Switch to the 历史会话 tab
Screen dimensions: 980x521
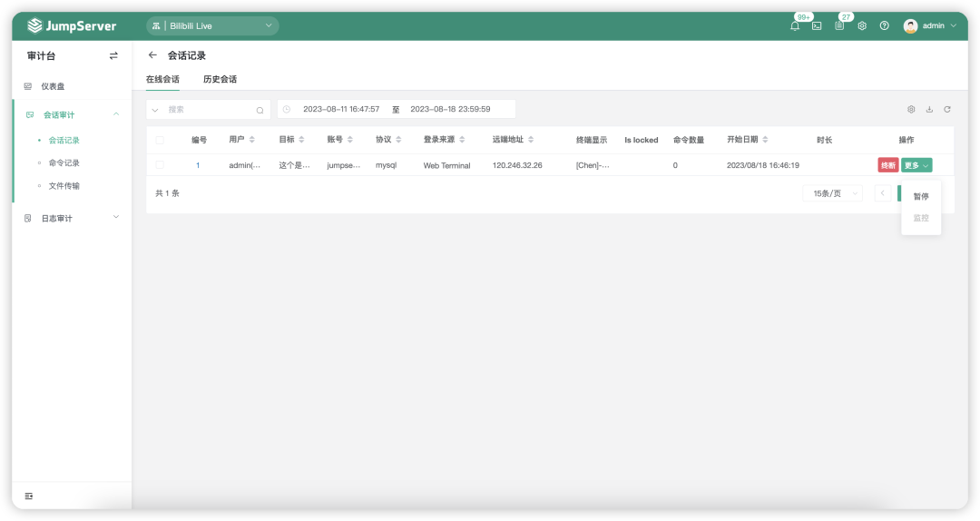(x=220, y=79)
